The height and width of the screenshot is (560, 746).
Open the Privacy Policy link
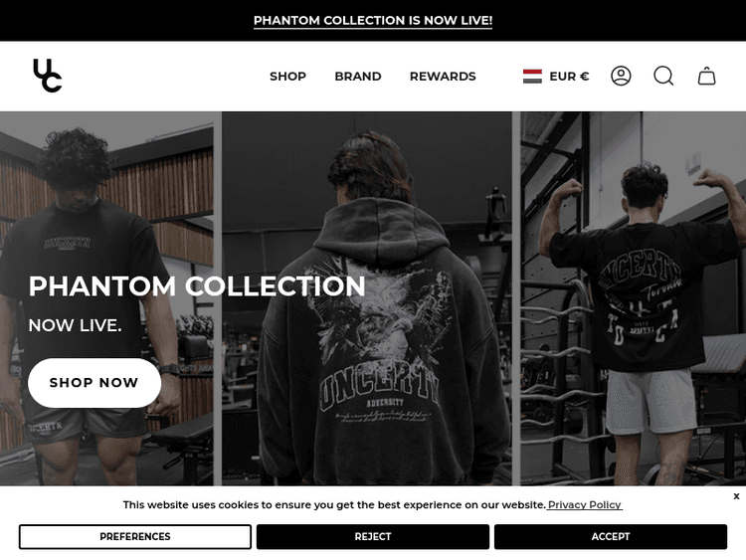click(585, 505)
